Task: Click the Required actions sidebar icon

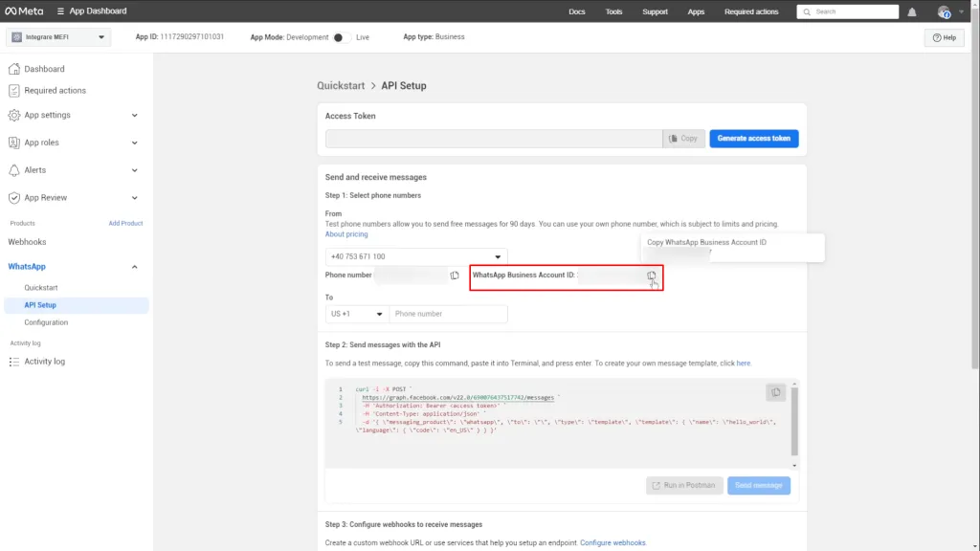Action: point(13,91)
